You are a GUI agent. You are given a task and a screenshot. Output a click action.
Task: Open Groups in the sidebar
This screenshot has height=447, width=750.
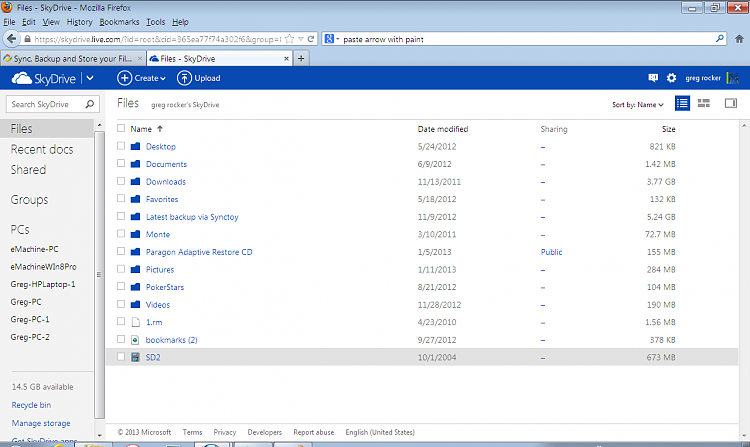tap(29, 200)
